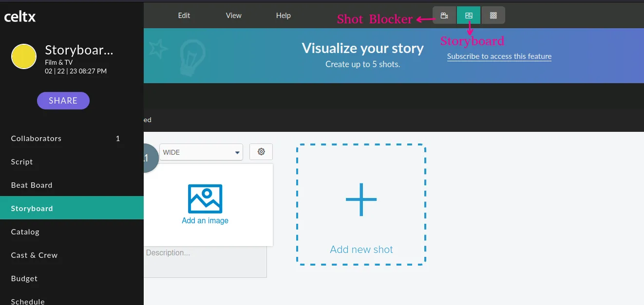The width and height of the screenshot is (644, 305).
Task: Click the Add an image picture icon
Action: click(x=205, y=198)
